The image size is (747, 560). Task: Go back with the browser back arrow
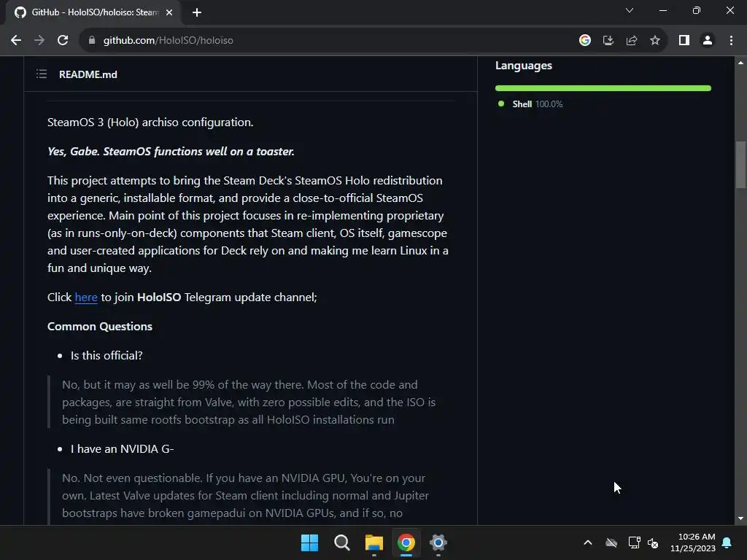click(x=16, y=41)
